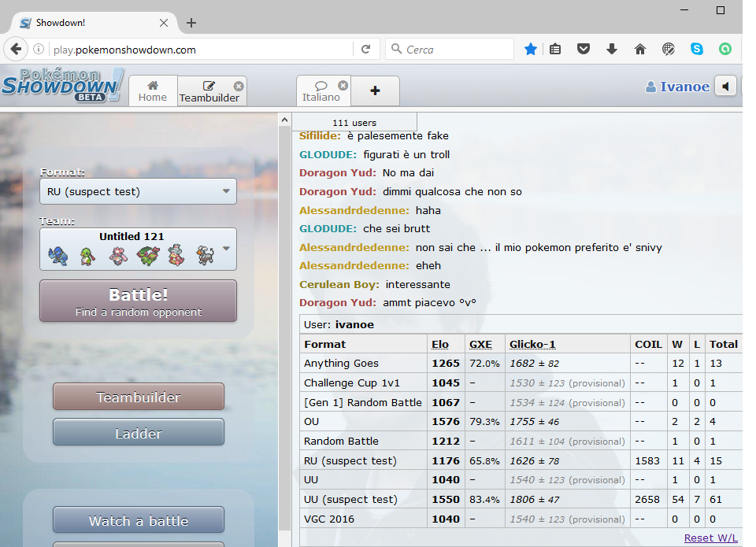756x547 pixels.
Task: Click the site info icon in address bar
Action: point(39,49)
